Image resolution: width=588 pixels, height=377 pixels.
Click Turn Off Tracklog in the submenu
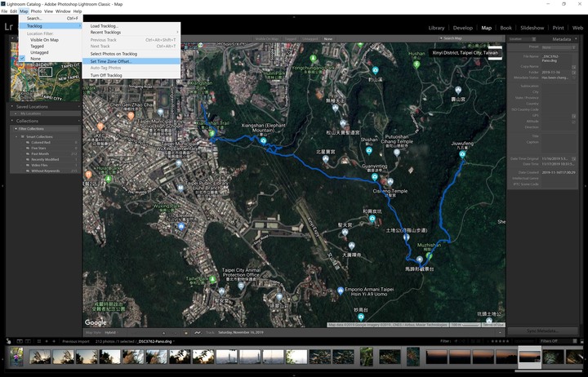pos(131,75)
